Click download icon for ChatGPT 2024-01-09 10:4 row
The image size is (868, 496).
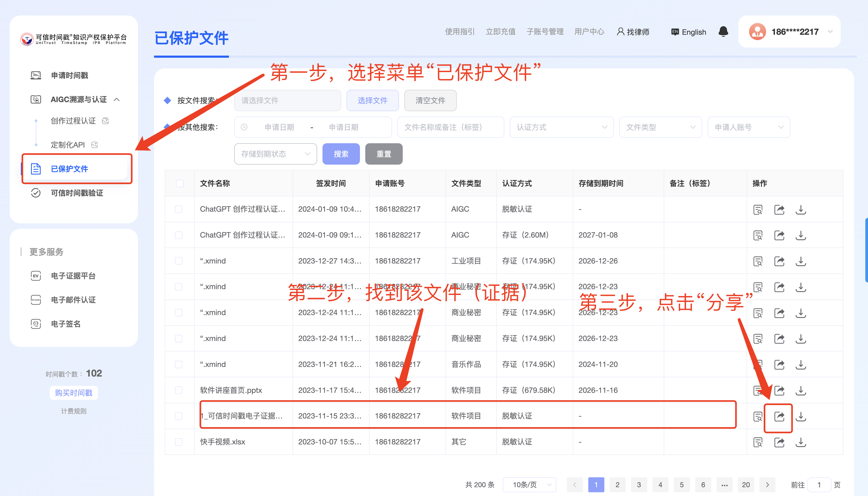[801, 210]
